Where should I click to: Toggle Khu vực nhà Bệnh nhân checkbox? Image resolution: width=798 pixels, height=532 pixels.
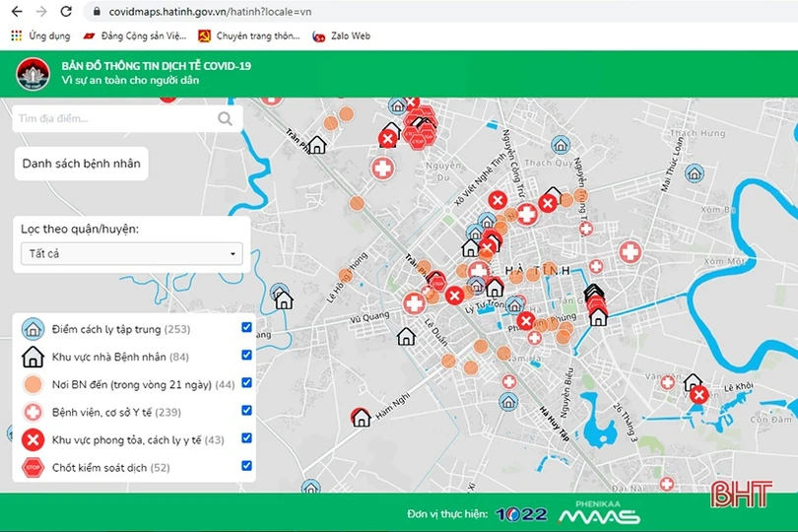pos(246,356)
